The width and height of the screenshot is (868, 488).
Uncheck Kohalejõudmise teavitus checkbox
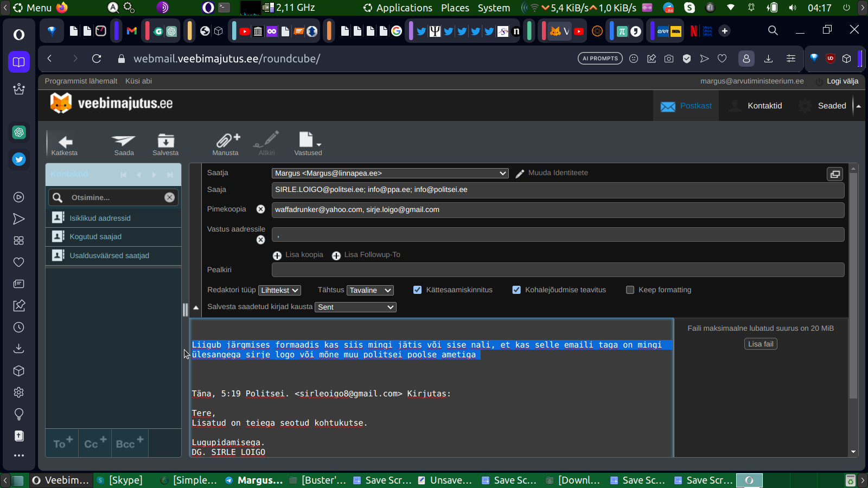coord(516,290)
